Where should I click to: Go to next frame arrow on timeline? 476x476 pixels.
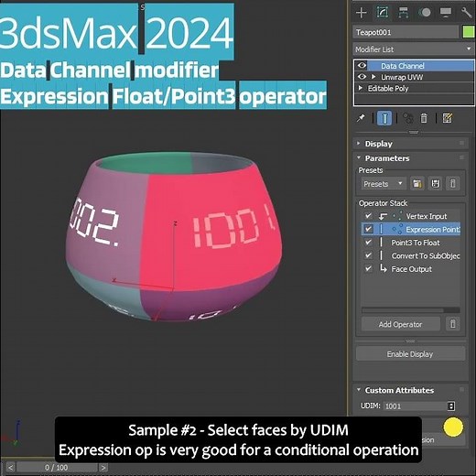point(103,468)
